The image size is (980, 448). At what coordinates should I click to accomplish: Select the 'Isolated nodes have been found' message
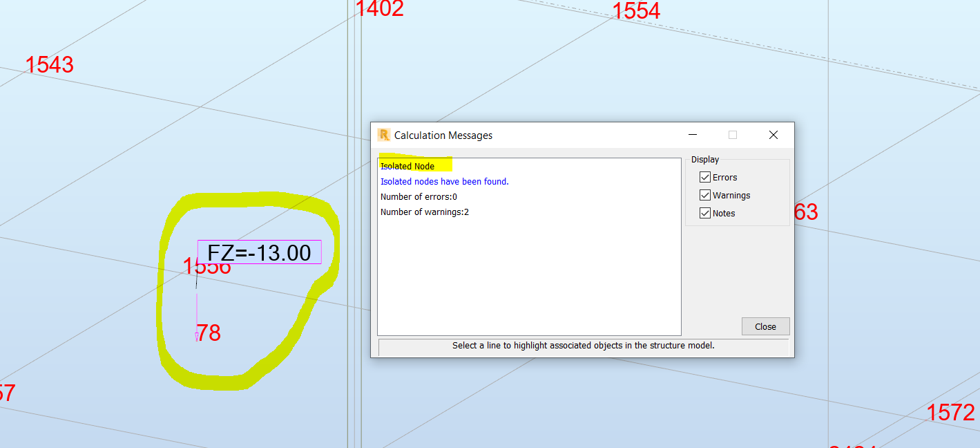coord(444,181)
